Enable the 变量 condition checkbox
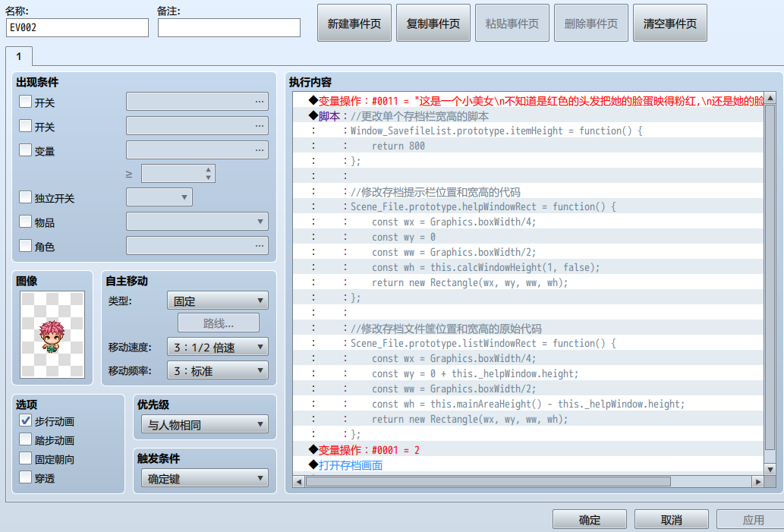 [x=25, y=150]
